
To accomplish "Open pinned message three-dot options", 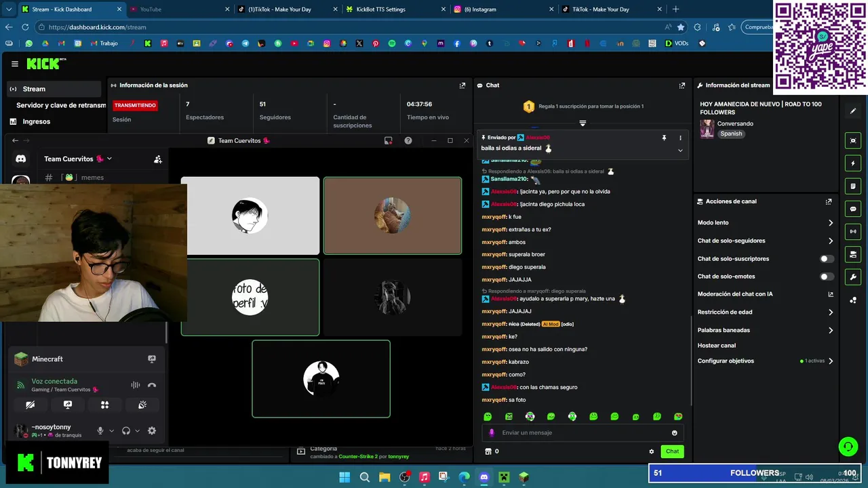I will [680, 138].
